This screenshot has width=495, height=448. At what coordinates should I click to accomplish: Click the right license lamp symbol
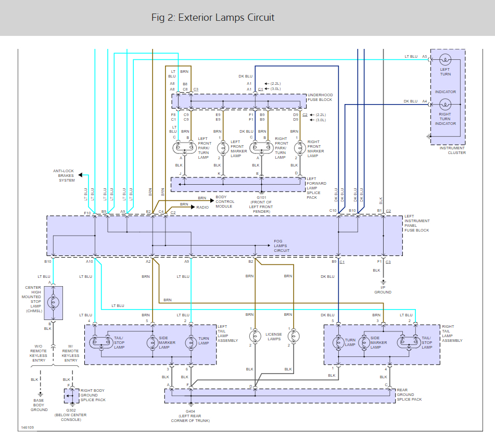[294, 336]
